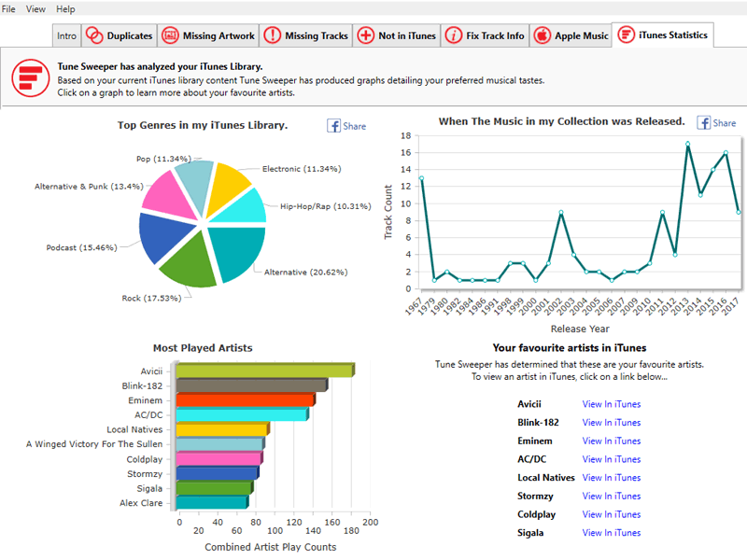Viewport: 747px width, 560px height.
Task: Share the release year chart
Action: (x=725, y=123)
